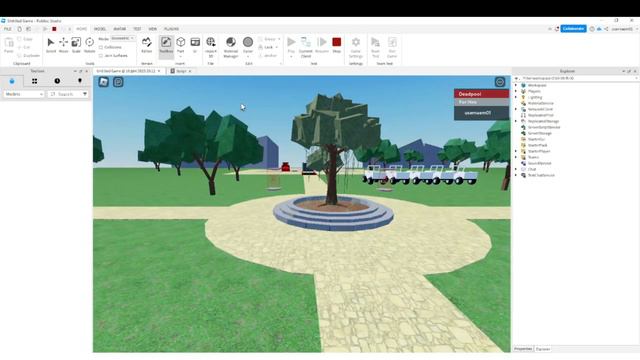Expand the ReplicatedStorage node
This screenshot has height=360, width=640.
516,121
